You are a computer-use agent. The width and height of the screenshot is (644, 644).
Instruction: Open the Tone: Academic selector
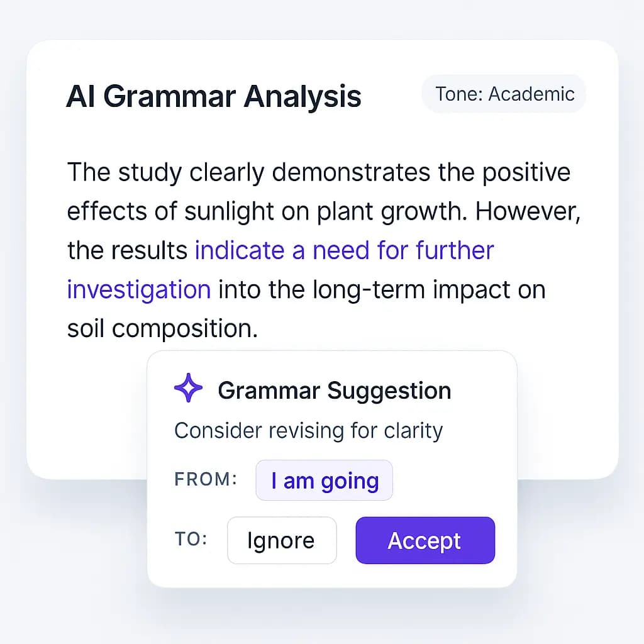503,93
